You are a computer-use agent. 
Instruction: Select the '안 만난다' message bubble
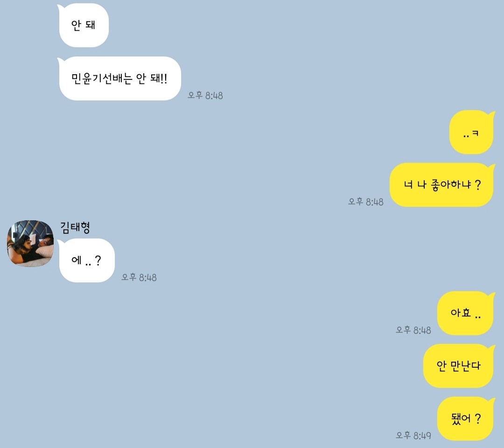[459, 366]
